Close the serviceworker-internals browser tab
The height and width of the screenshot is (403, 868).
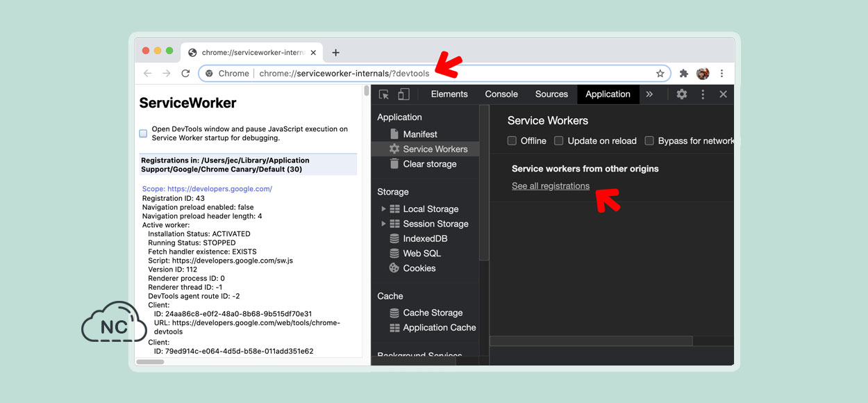click(x=313, y=53)
